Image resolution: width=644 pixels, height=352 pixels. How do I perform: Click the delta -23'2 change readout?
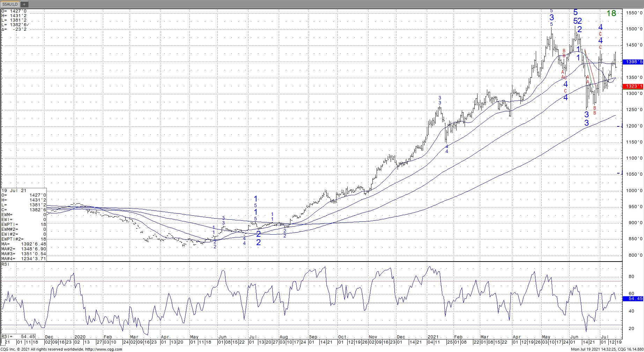tap(14, 29)
